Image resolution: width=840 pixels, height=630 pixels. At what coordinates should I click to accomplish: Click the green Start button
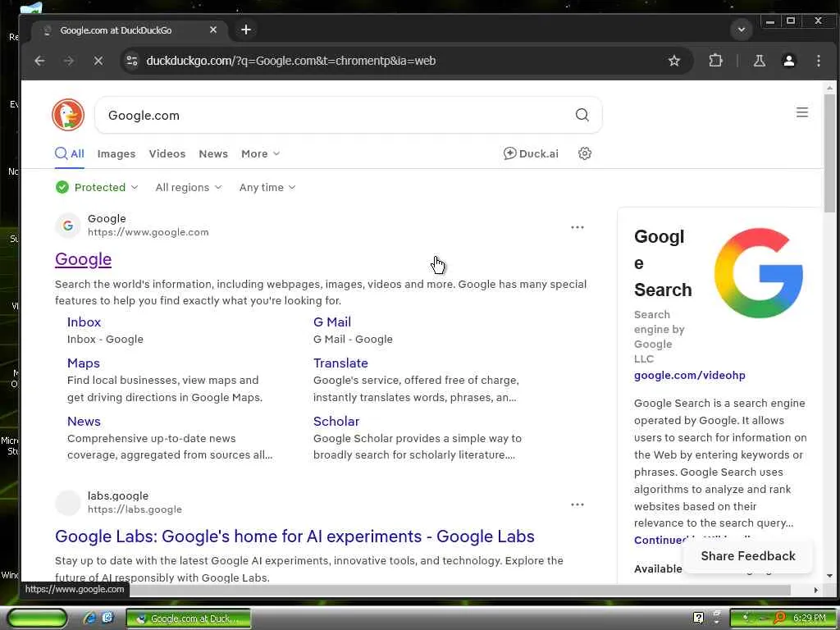click(x=37, y=619)
